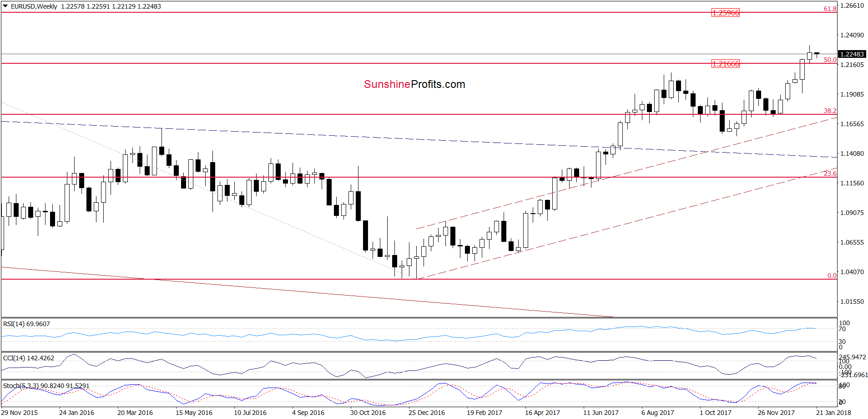Click the 1.16565 price axis value
This screenshot has height=419, width=868.
[852, 124]
